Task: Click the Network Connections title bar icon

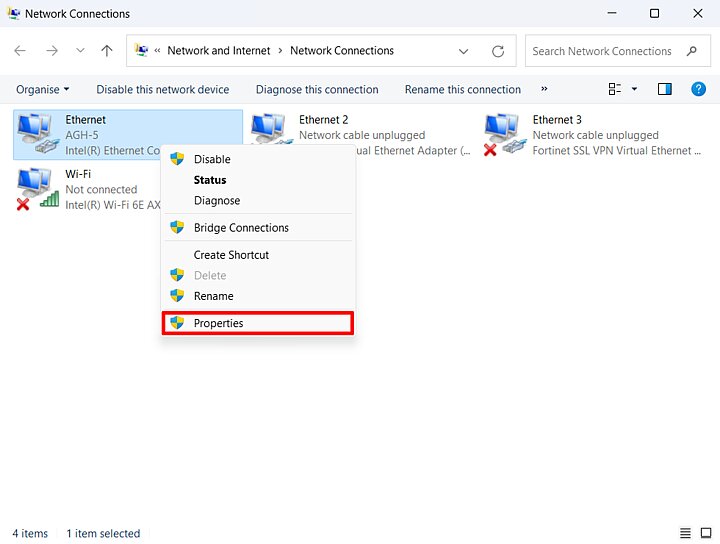Action: [x=14, y=13]
